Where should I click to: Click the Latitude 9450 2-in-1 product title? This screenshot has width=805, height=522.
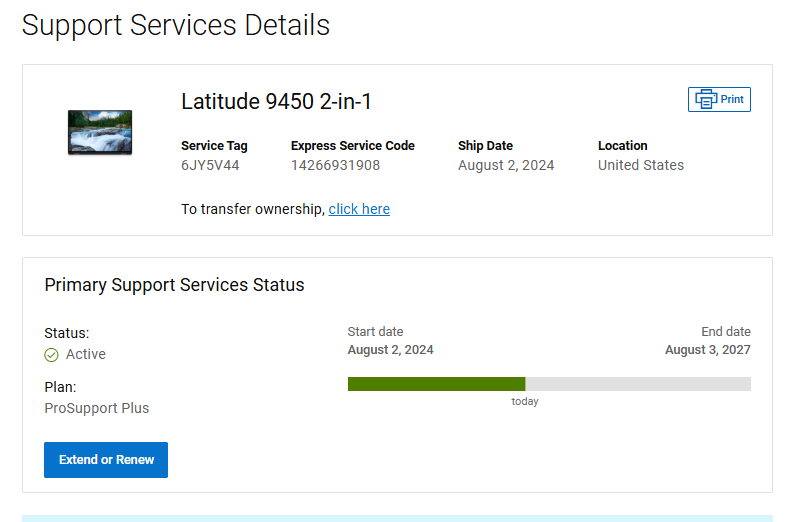pyautogui.click(x=276, y=102)
